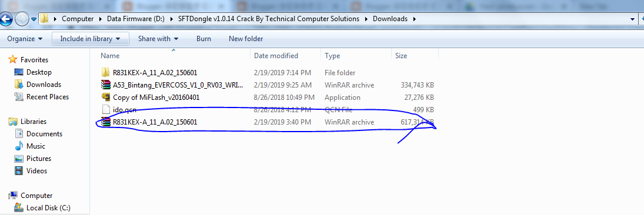Open address bar history dropdown arrow
644x215 pixels.
633,19
